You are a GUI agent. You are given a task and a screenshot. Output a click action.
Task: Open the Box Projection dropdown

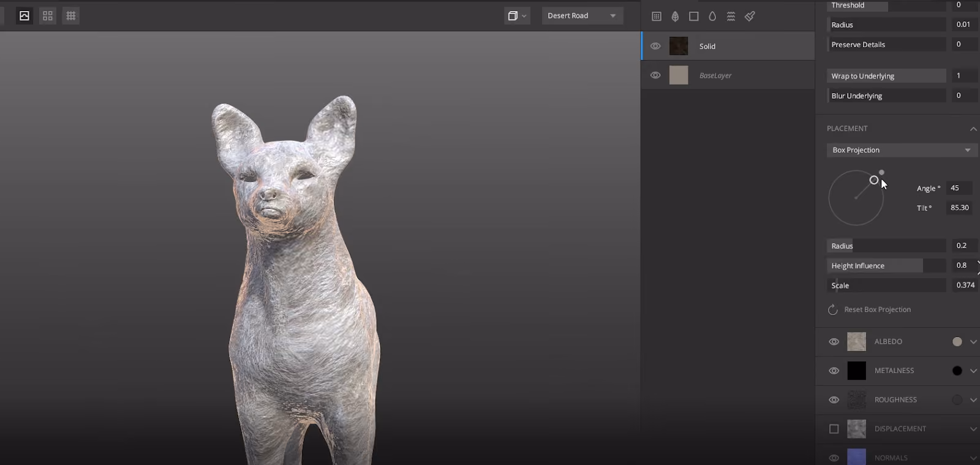tap(902, 150)
